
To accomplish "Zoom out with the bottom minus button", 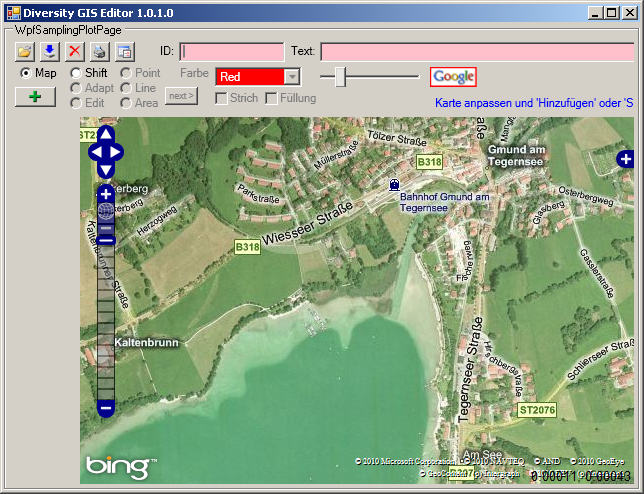I will pos(106,407).
